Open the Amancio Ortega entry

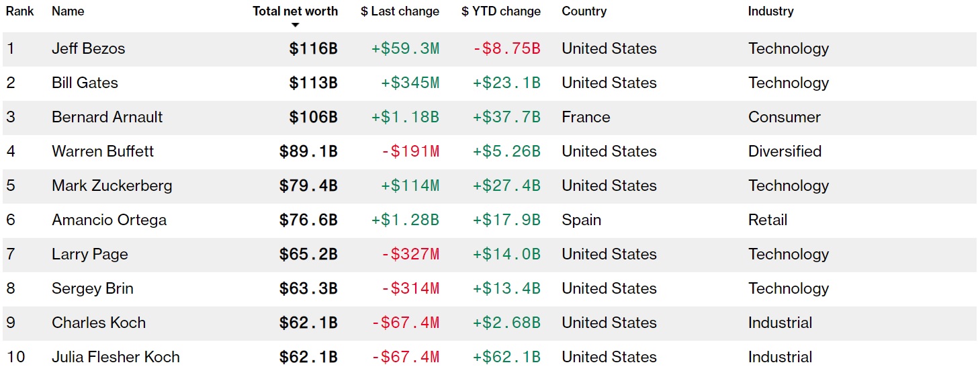click(x=109, y=220)
